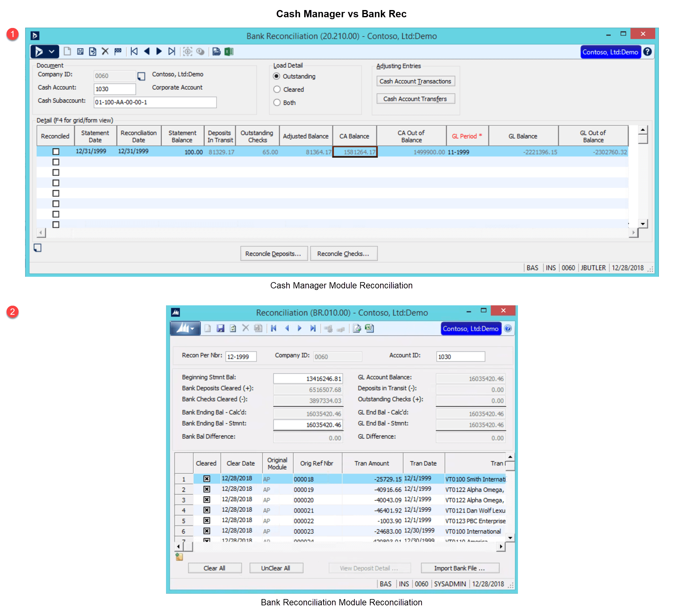Toggle Cleared checkbox for Orig Ref 000023
Image resolution: width=684 pixels, height=616 pixels.
207,531
